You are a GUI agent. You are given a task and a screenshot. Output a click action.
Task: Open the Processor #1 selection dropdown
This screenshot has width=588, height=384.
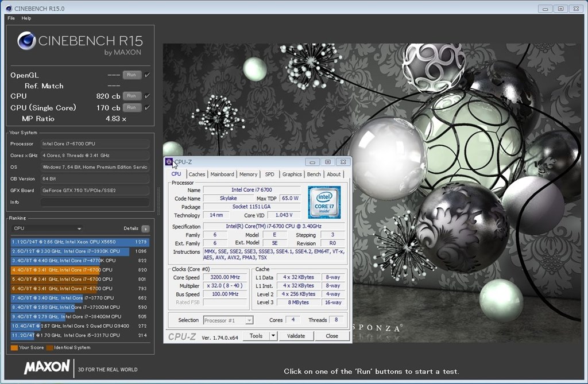tap(229, 320)
